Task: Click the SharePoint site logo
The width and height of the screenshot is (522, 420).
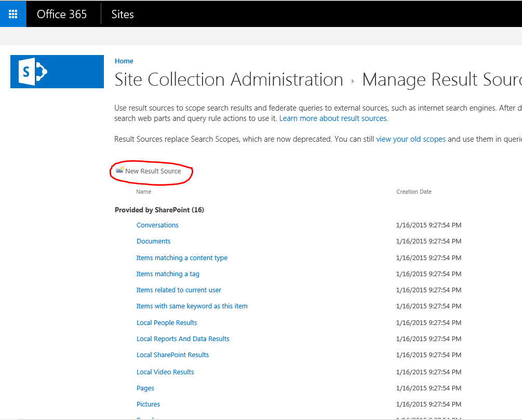Action: pyautogui.click(x=57, y=72)
